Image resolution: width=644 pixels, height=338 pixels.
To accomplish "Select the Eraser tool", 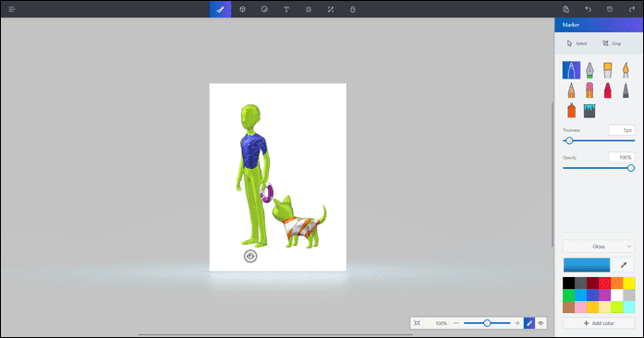I will [589, 91].
